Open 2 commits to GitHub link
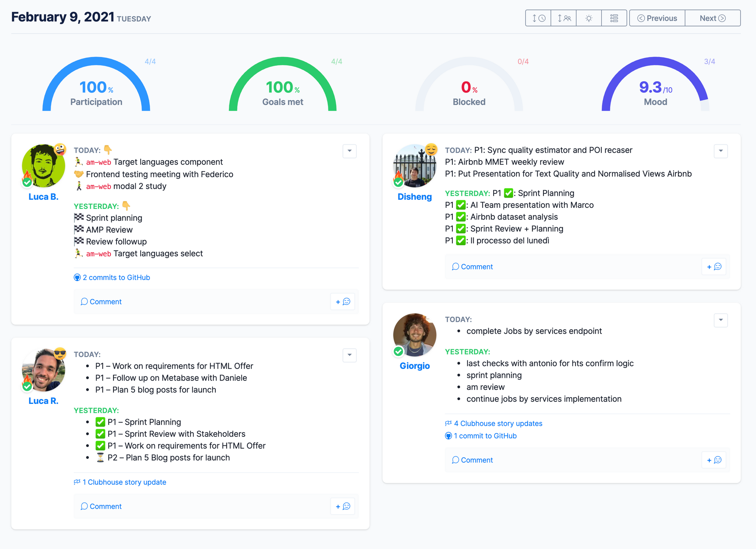 116,277
